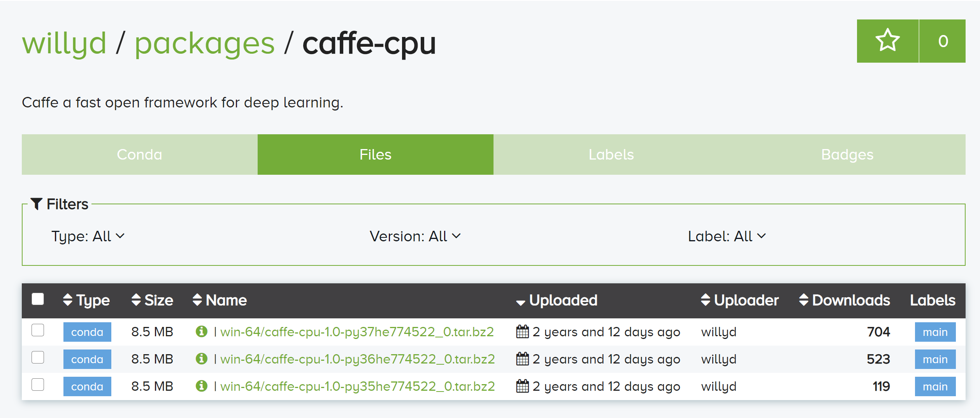
Task: Sort table by Downloads column
Action: [x=845, y=300]
